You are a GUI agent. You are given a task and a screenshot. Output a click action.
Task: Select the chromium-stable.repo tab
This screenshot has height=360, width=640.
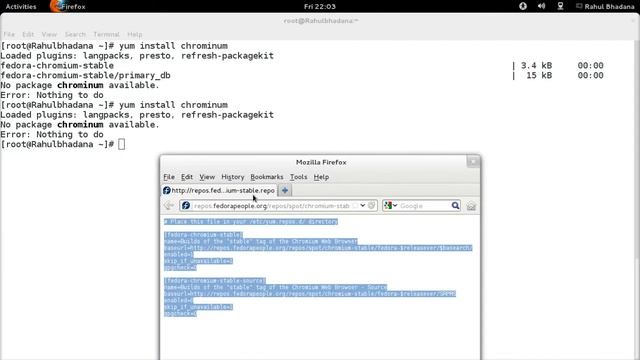click(x=219, y=191)
